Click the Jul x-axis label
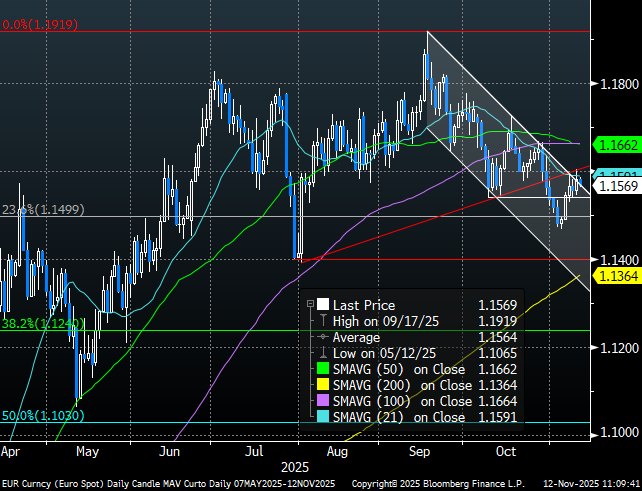The image size is (642, 491). pyautogui.click(x=254, y=452)
